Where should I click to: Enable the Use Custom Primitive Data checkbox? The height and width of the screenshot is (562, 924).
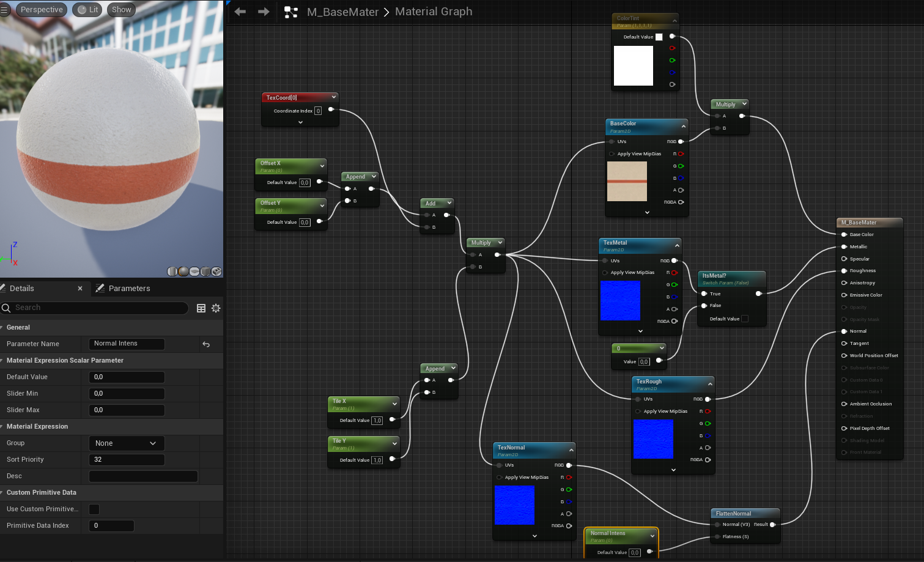94,509
